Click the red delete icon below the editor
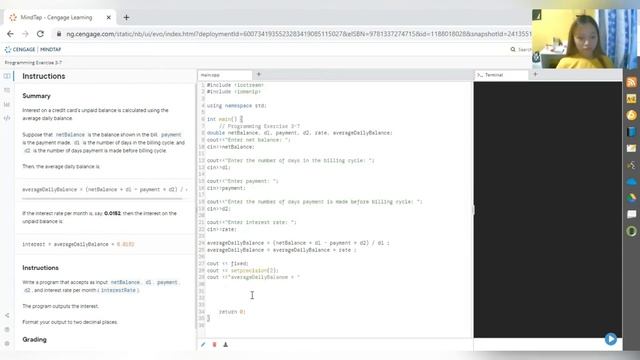 [x=214, y=344]
